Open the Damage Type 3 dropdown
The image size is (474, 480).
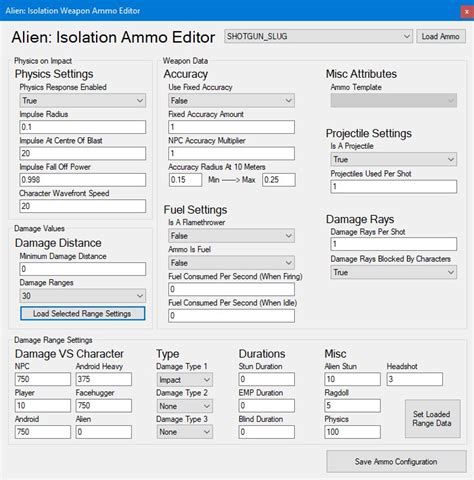(184, 432)
